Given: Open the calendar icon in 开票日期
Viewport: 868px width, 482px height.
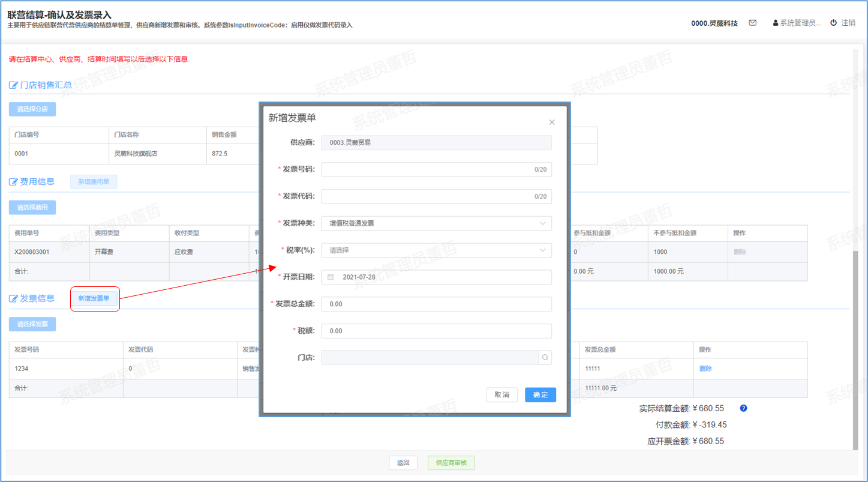Looking at the screenshot, I should [331, 277].
